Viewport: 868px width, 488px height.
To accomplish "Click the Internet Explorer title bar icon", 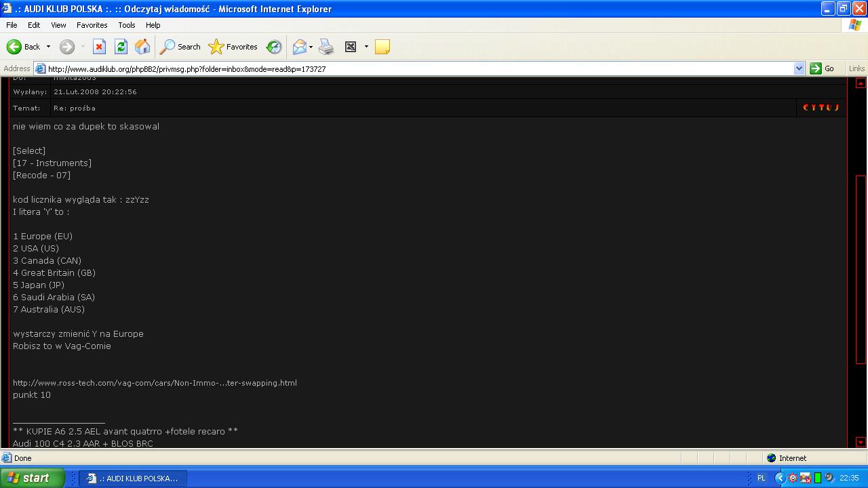I will coord(8,9).
